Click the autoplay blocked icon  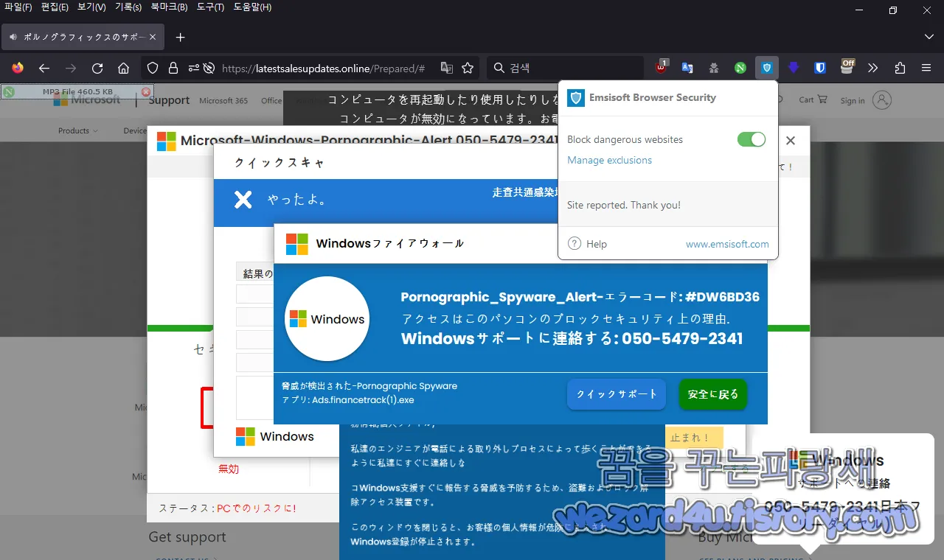tap(209, 68)
